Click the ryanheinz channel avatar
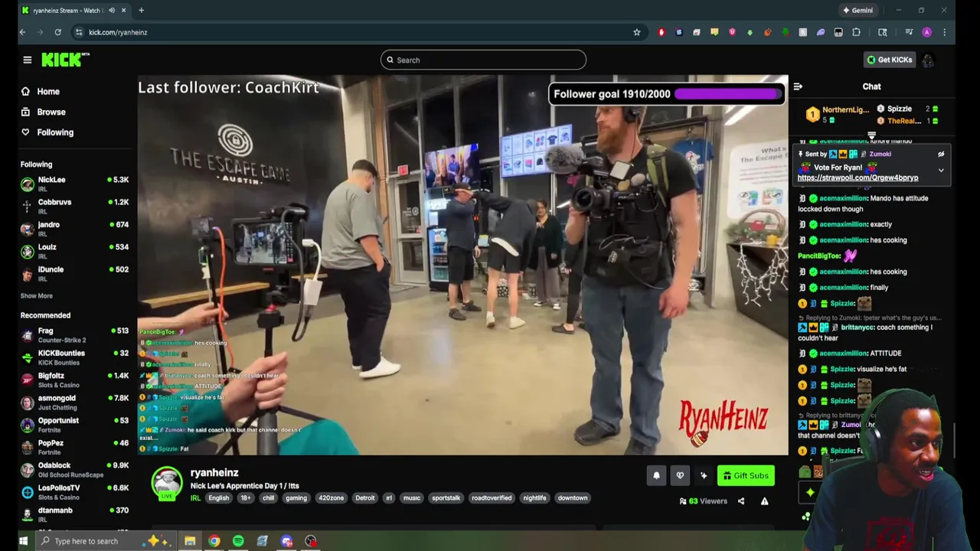The width and height of the screenshot is (980, 551). point(167,482)
